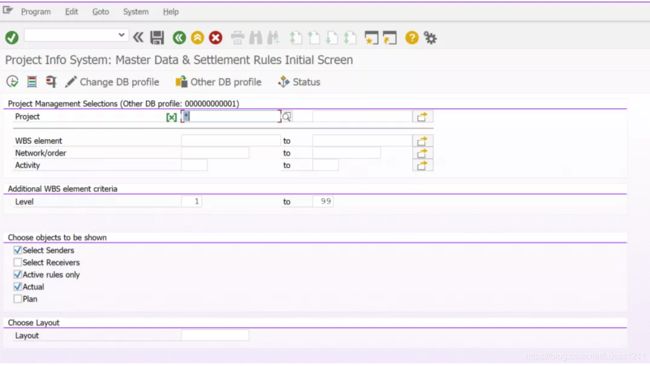Click the Network/order from field

coord(215,153)
